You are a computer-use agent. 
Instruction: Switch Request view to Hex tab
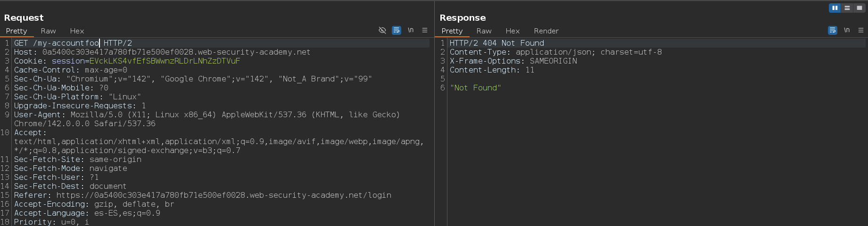click(x=77, y=31)
